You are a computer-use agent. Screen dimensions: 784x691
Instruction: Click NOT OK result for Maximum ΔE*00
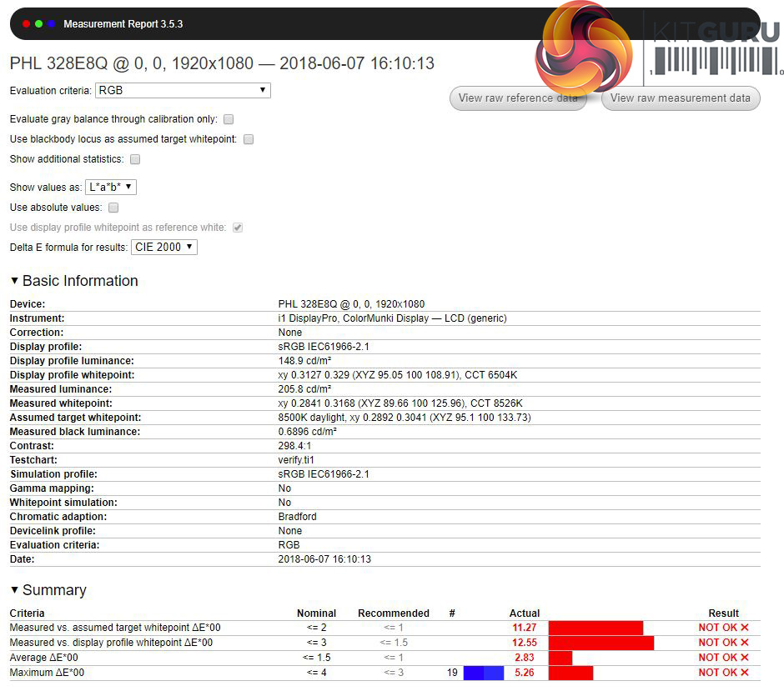pos(723,673)
